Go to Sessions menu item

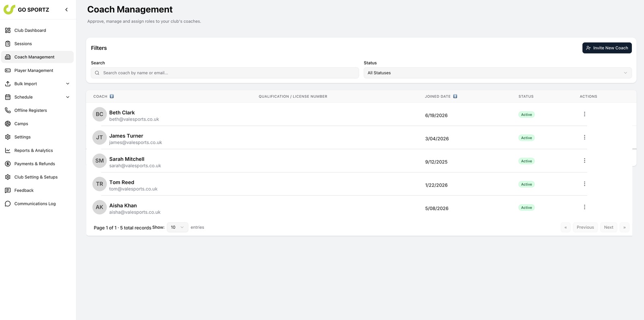(37, 43)
